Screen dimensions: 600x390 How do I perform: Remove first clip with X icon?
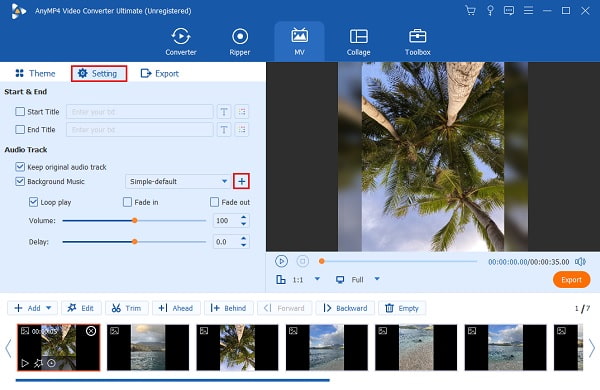91,331
